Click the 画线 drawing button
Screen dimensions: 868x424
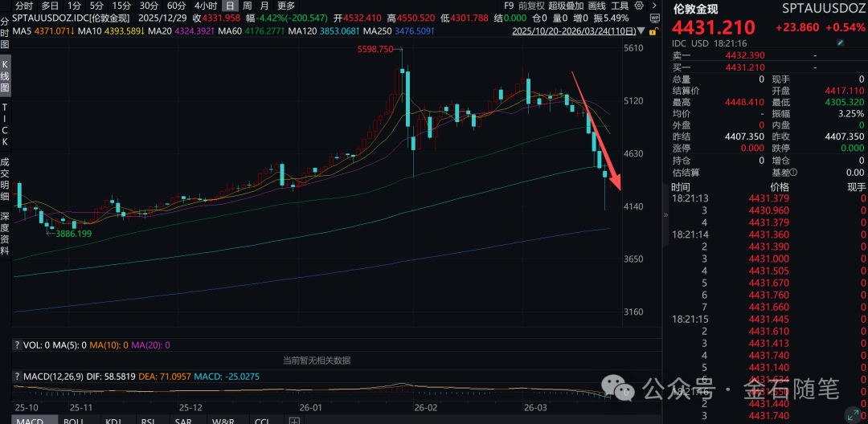tap(596, 6)
